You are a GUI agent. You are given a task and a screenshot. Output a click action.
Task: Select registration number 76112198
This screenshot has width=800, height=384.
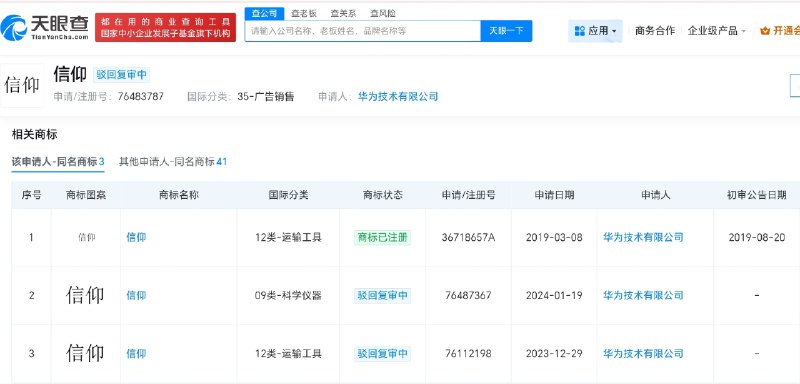(x=468, y=353)
